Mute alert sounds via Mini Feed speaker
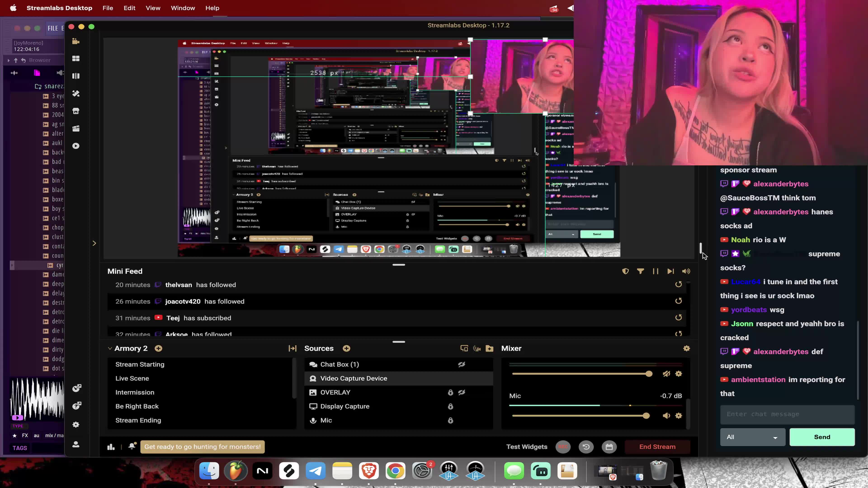Image resolution: width=868 pixels, height=488 pixels. [x=686, y=271]
